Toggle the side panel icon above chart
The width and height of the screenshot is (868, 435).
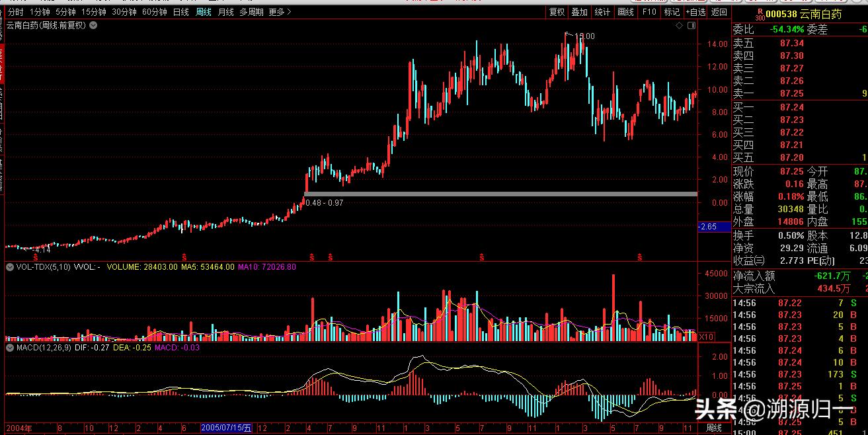tap(691, 25)
